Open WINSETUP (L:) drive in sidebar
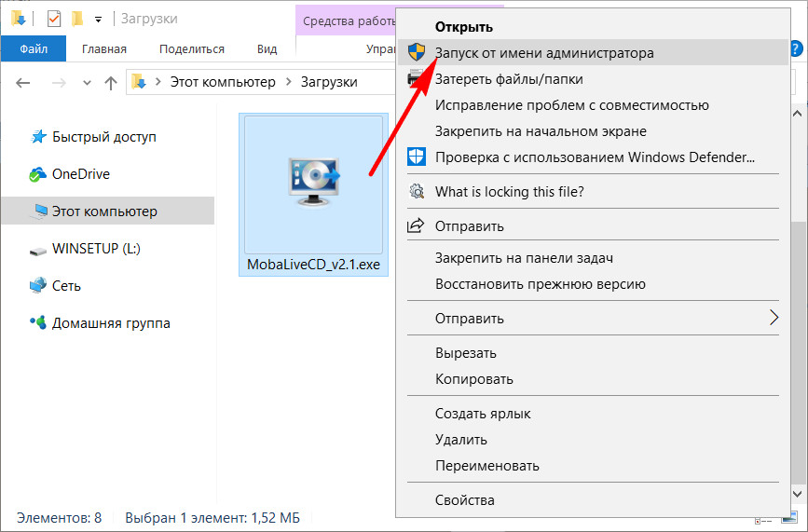Screen dimensions: 808x532 (96, 249)
